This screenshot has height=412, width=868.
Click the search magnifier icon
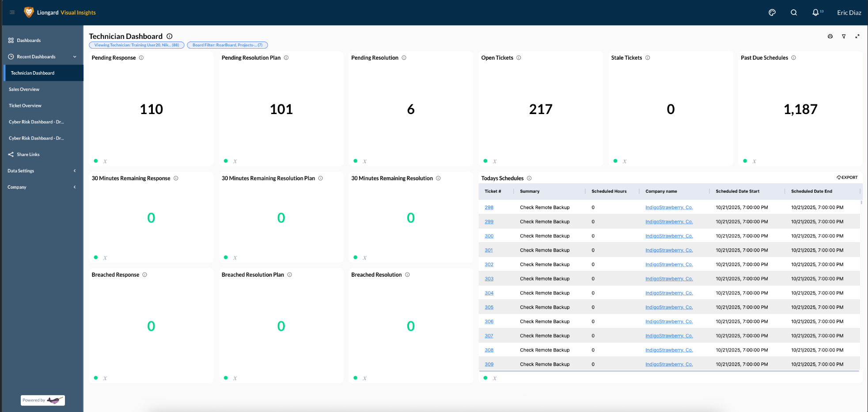click(x=794, y=12)
